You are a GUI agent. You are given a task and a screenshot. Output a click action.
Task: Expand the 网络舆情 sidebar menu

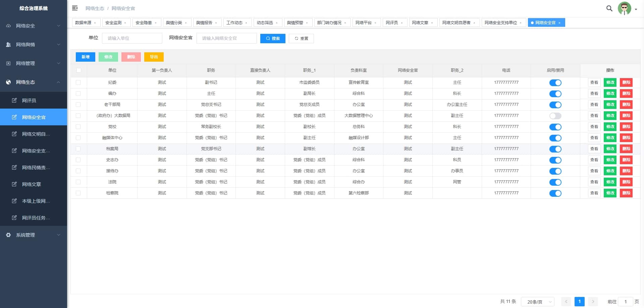[34, 45]
